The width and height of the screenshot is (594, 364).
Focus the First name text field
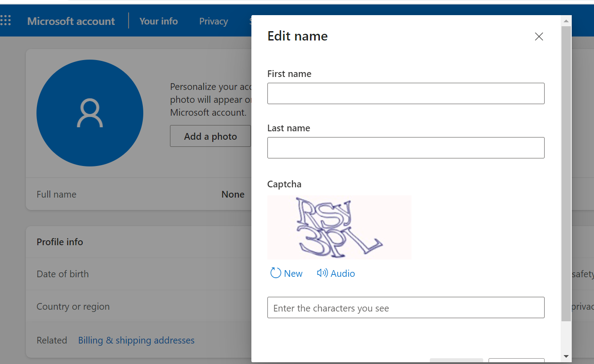[405, 93]
